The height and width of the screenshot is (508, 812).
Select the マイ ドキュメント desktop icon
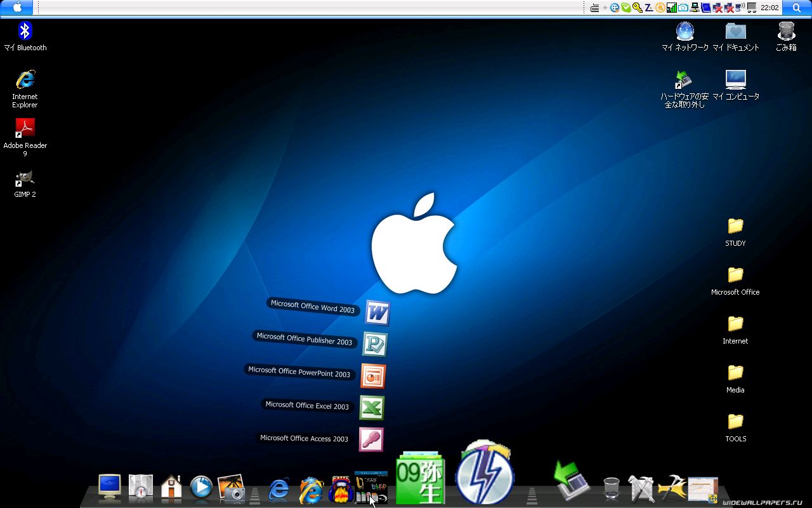(736, 37)
